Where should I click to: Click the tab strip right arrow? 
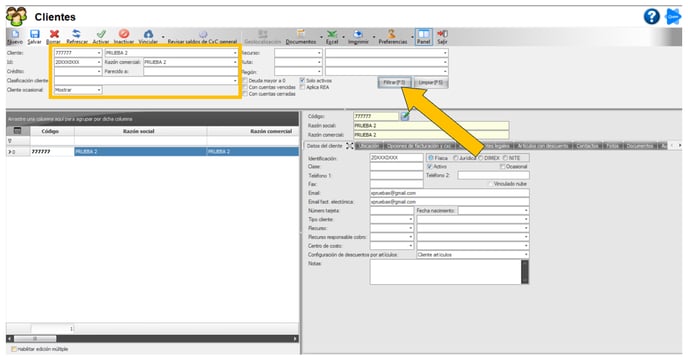point(680,145)
